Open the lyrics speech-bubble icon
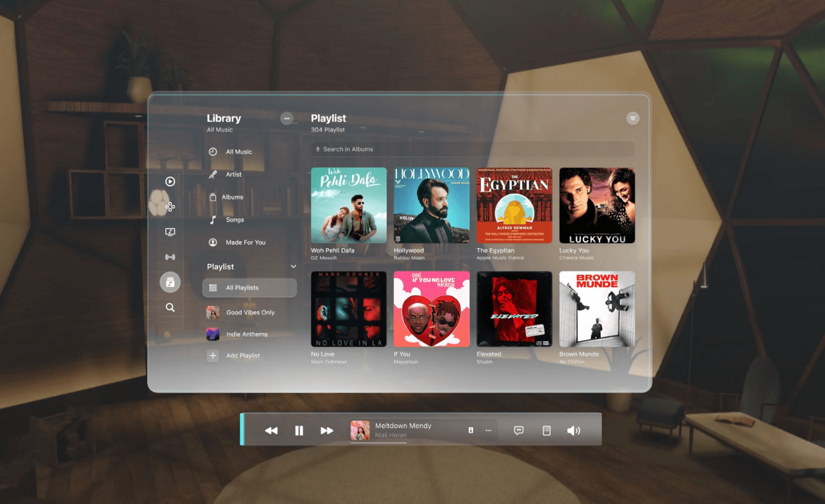This screenshot has height=504, width=825. pyautogui.click(x=518, y=431)
